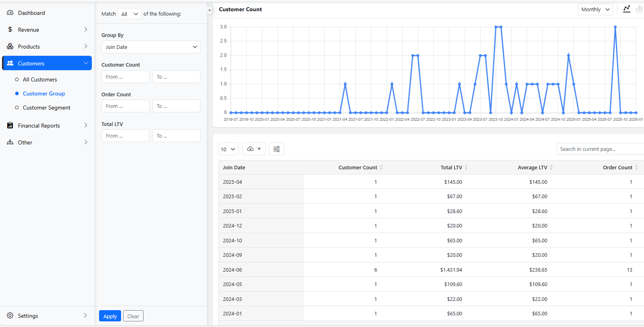Click the Search in current page field
Image resolution: width=644 pixels, height=327 pixels.
coord(599,149)
